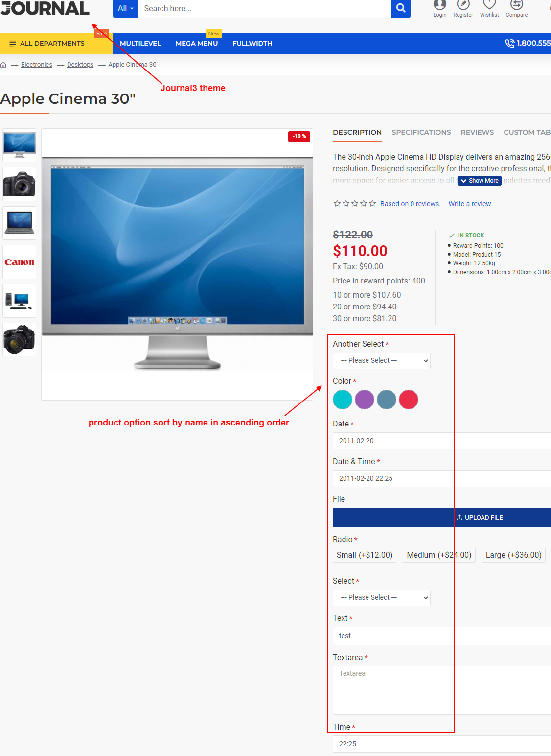Expand description with Show More
This screenshot has width=551, height=756.
click(480, 181)
